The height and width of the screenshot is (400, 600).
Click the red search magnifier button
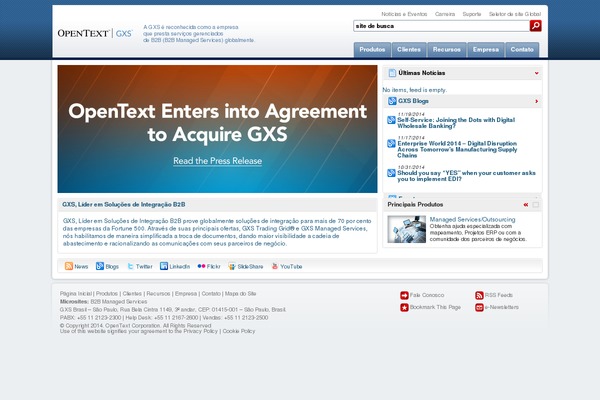click(x=535, y=26)
